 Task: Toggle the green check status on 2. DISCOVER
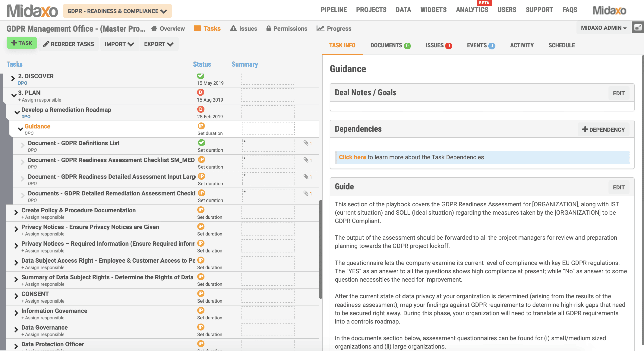pyautogui.click(x=200, y=76)
